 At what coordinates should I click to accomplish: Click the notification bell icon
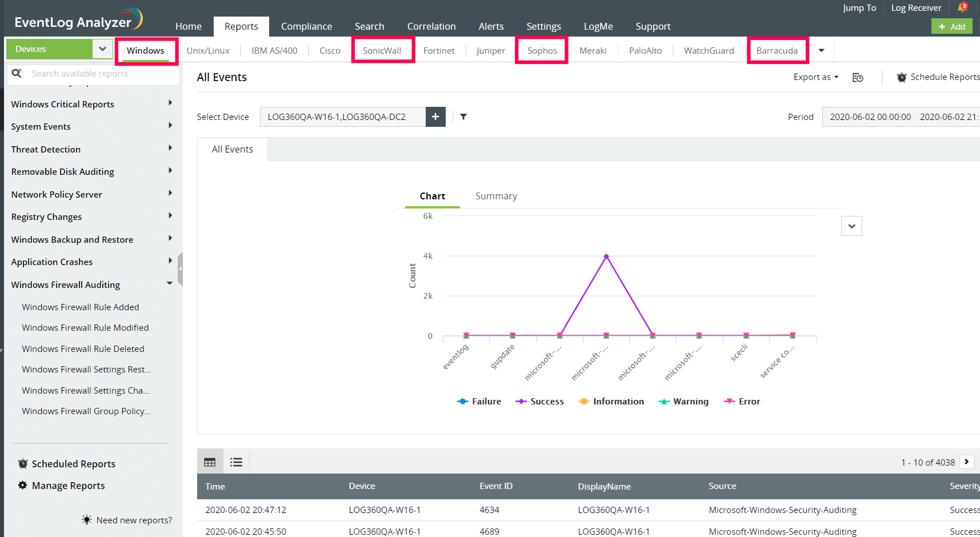[x=962, y=7]
